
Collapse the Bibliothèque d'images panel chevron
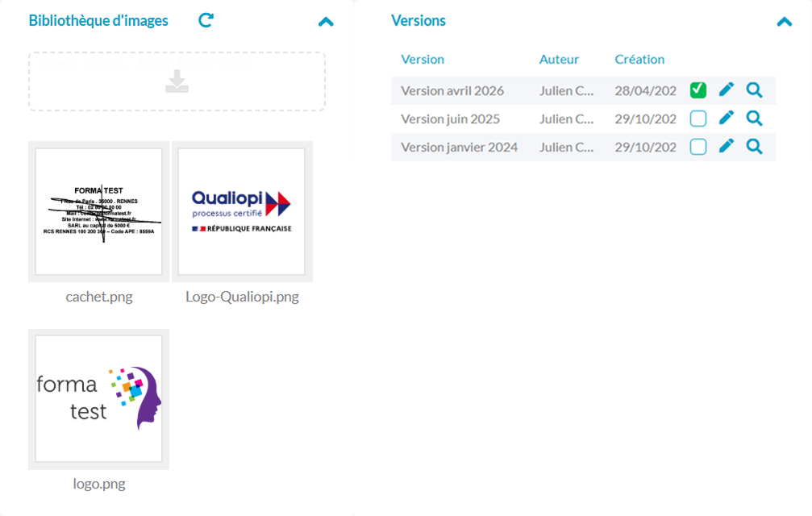point(326,22)
